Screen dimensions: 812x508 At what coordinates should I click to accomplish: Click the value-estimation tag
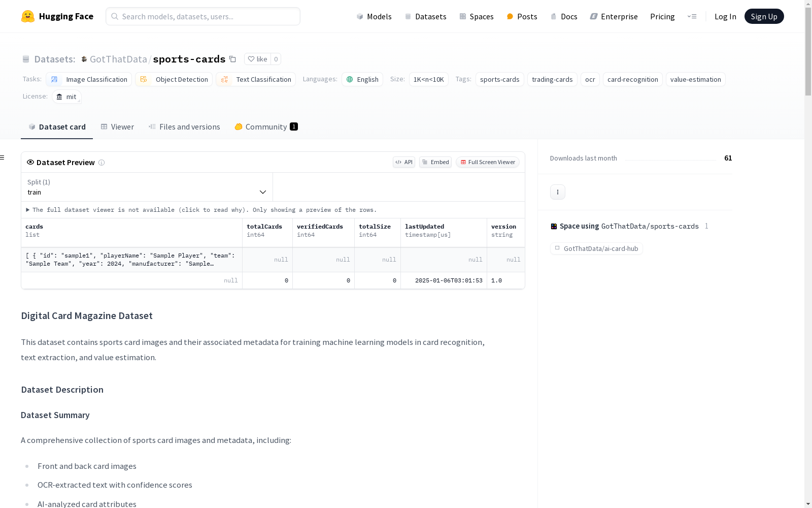point(696,79)
